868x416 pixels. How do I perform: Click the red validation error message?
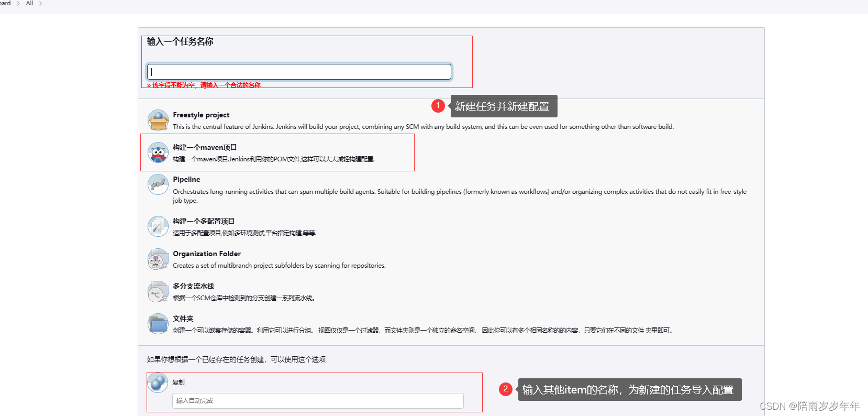204,85
